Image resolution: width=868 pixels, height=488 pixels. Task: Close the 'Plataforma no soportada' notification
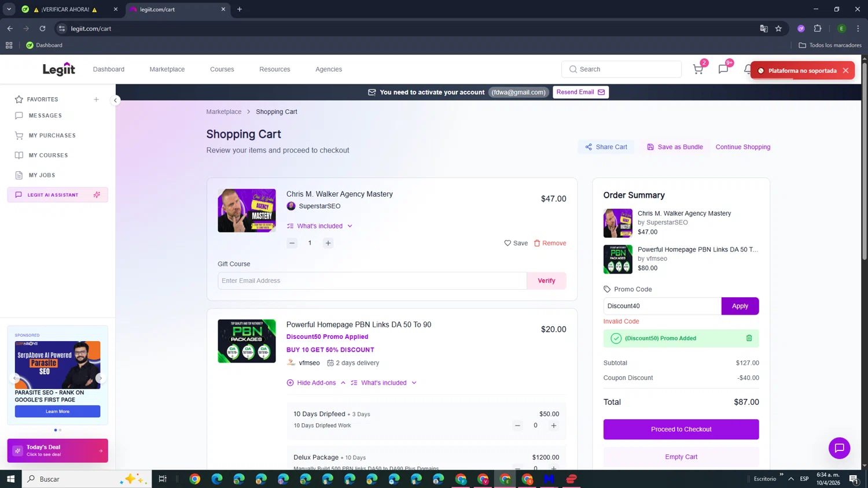click(x=845, y=71)
